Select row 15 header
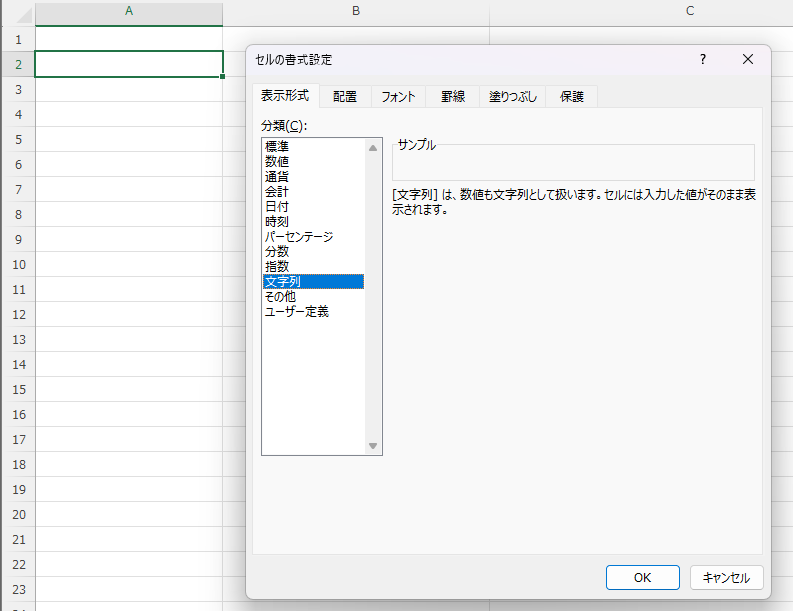The height and width of the screenshot is (611, 793). (18, 389)
